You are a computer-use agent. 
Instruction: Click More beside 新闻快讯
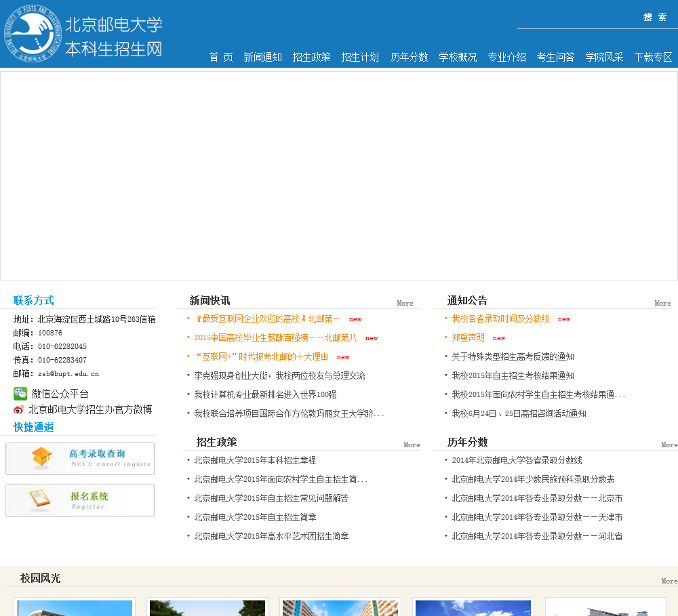click(405, 303)
